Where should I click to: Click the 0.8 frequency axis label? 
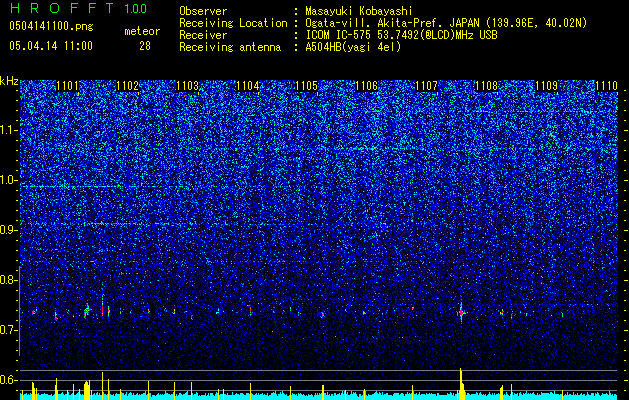point(9,280)
